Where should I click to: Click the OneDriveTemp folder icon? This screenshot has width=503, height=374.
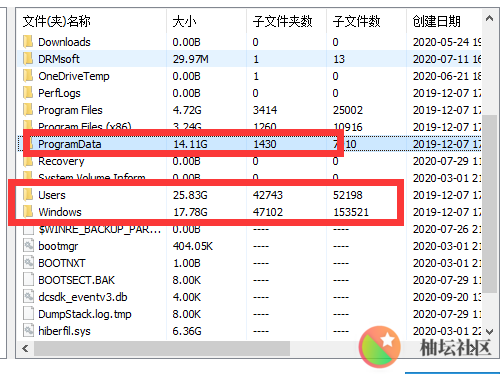[28, 76]
